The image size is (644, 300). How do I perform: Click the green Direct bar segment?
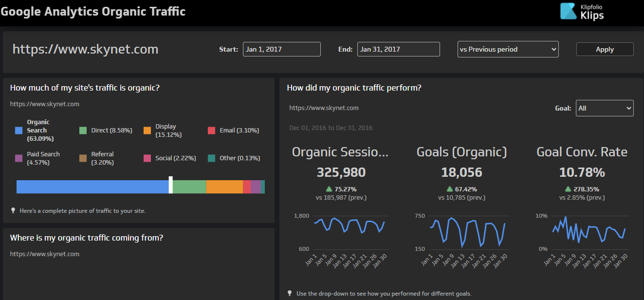189,187
